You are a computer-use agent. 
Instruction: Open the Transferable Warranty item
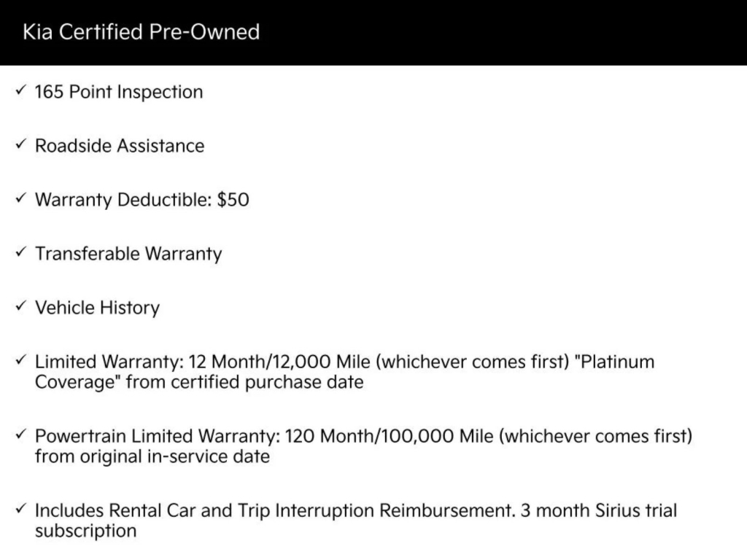(128, 254)
